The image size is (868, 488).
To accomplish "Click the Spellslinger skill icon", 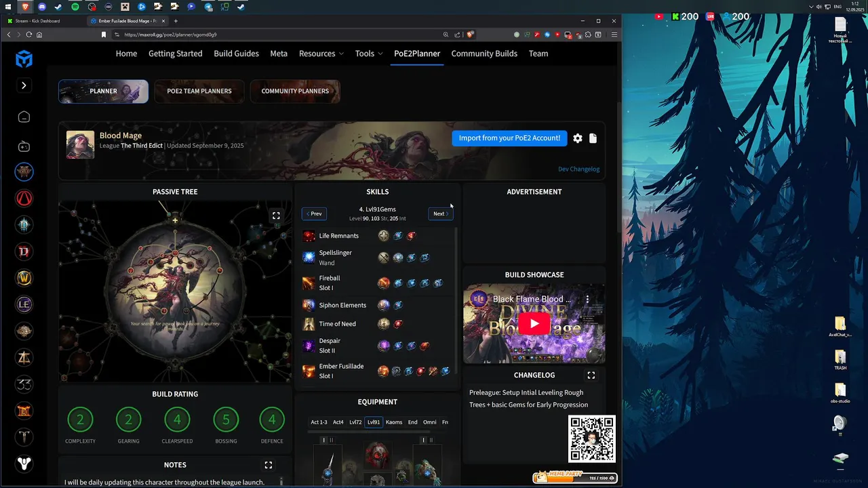I will tap(309, 258).
